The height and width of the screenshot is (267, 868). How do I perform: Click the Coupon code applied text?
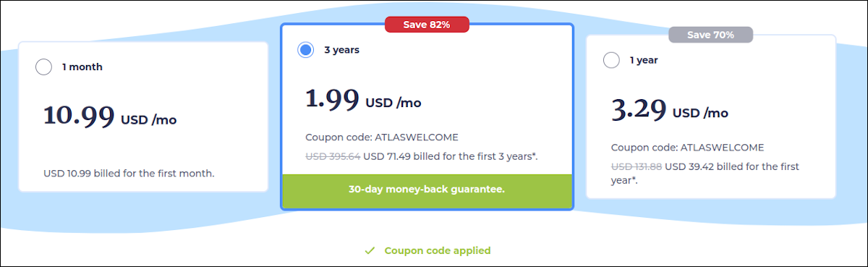(x=438, y=250)
